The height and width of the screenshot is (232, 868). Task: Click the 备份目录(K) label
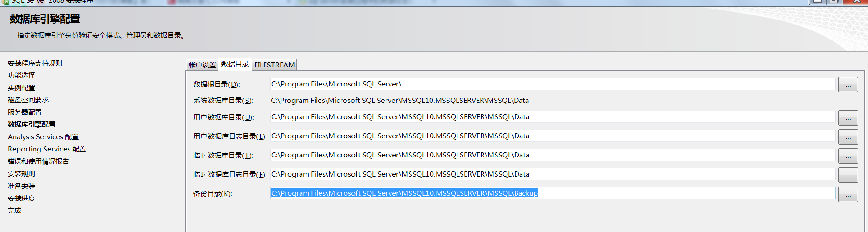[213, 194]
